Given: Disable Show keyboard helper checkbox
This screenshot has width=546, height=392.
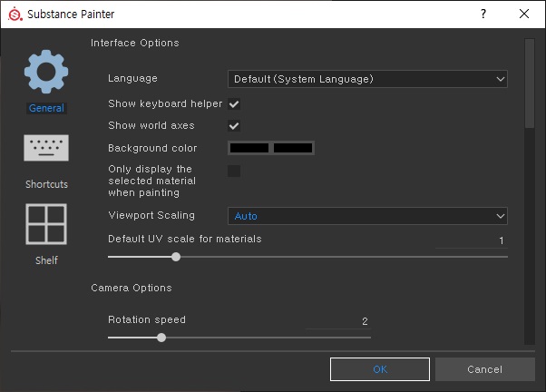Looking at the screenshot, I should pos(234,103).
